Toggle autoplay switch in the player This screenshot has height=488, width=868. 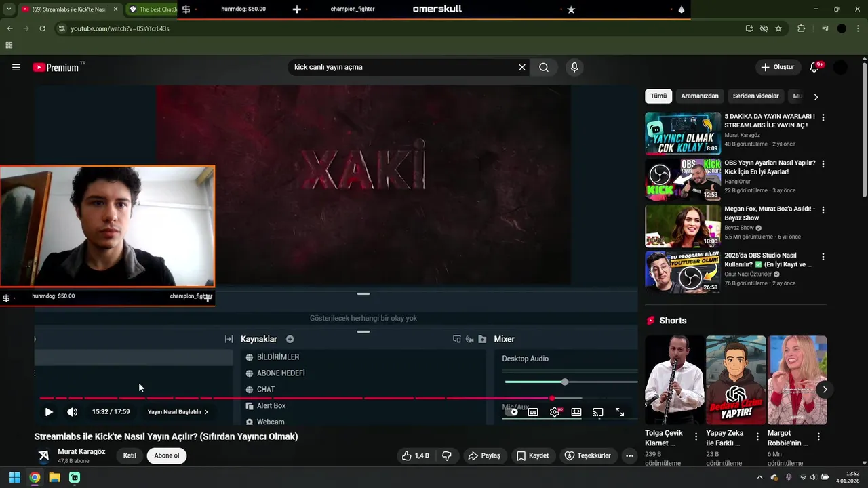coord(514,411)
